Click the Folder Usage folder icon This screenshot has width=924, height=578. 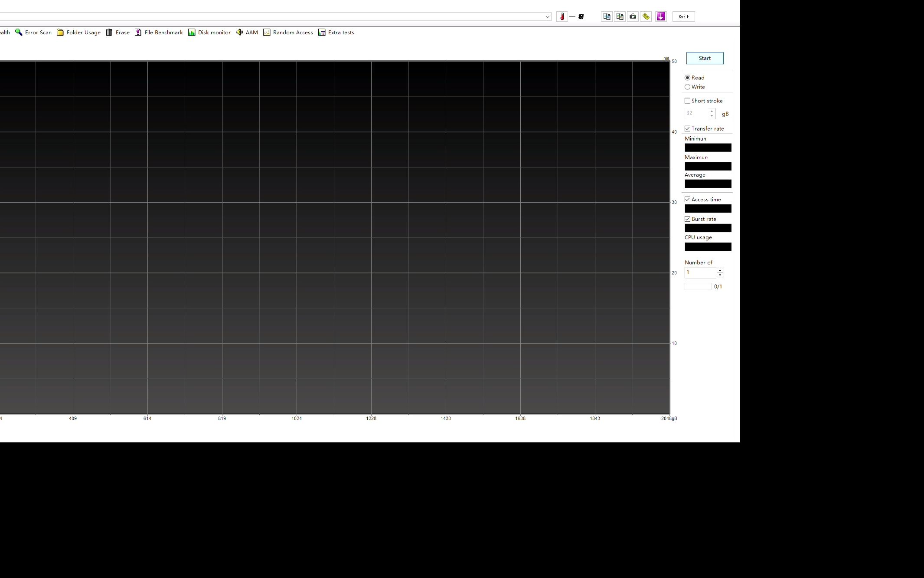tap(60, 33)
